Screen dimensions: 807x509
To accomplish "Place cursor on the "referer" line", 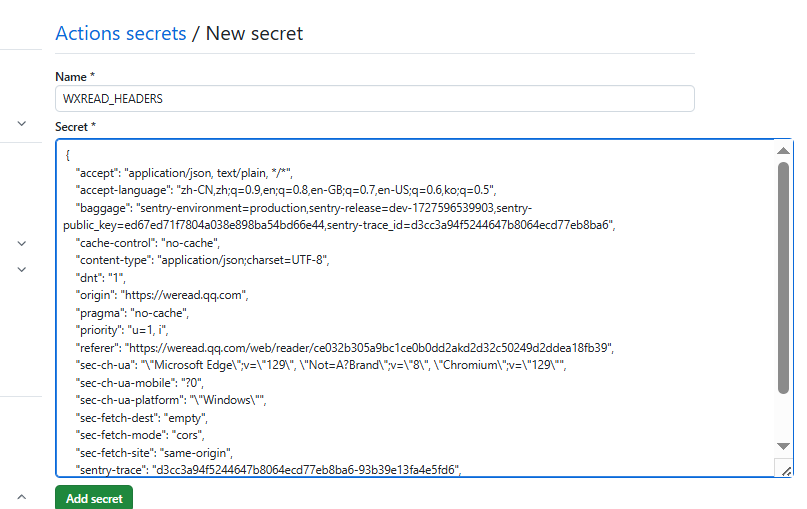I will [344, 348].
